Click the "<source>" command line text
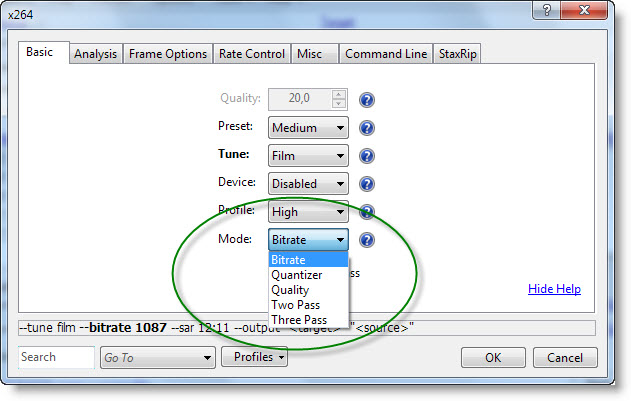The width and height of the screenshot is (631, 401). click(382, 328)
